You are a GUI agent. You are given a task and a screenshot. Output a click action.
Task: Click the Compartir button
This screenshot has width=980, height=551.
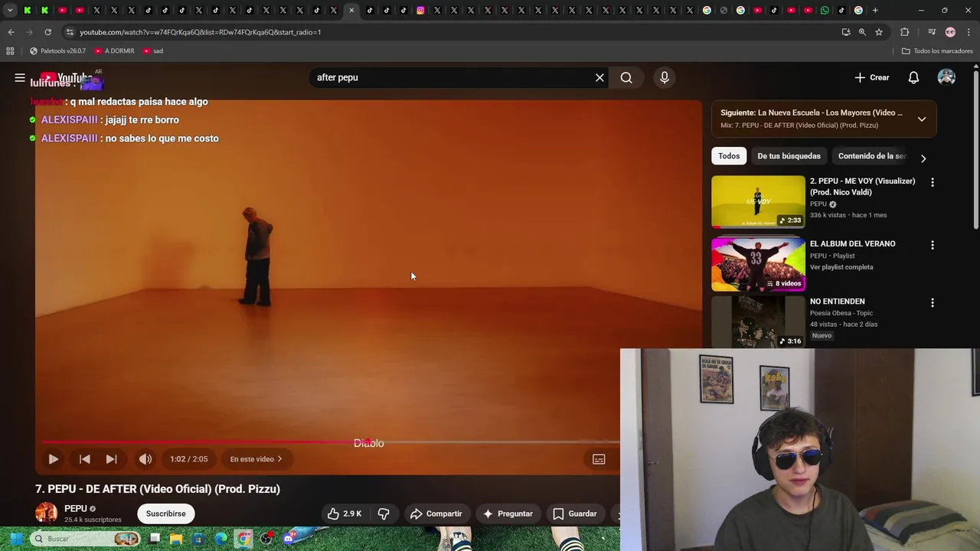point(436,514)
